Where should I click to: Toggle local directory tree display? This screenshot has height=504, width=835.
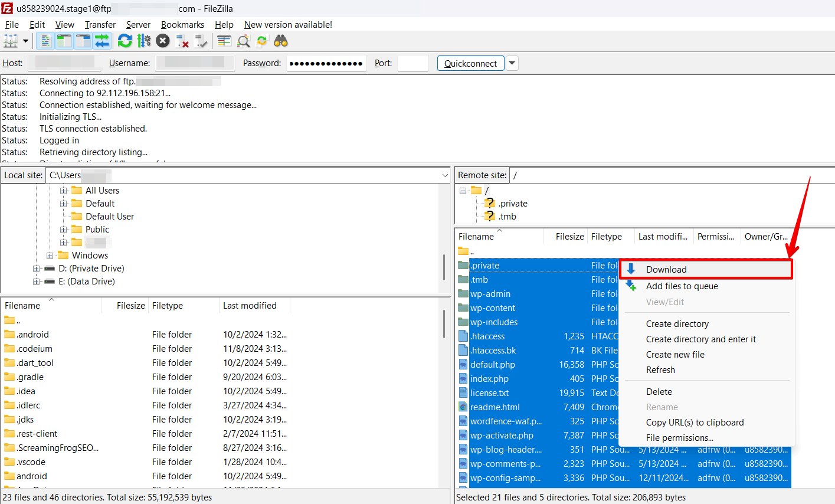(64, 41)
